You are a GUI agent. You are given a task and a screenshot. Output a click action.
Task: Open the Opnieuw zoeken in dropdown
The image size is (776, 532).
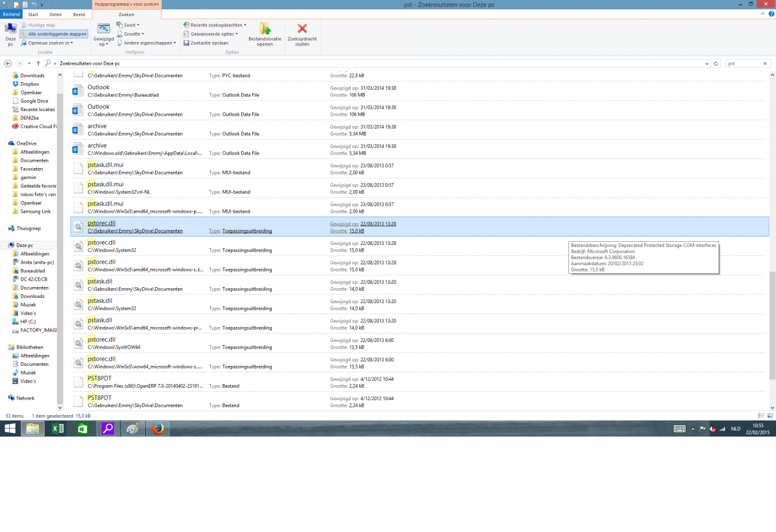(47, 43)
